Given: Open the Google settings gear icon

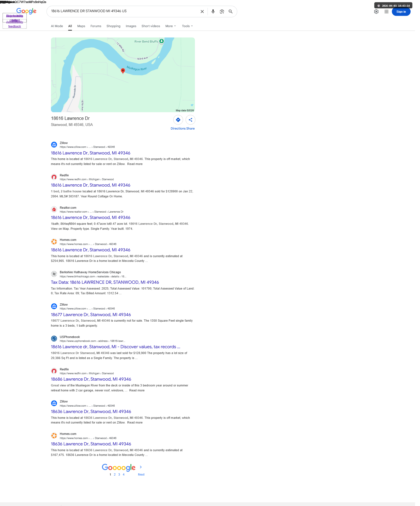Looking at the screenshot, I should pos(376,12).
